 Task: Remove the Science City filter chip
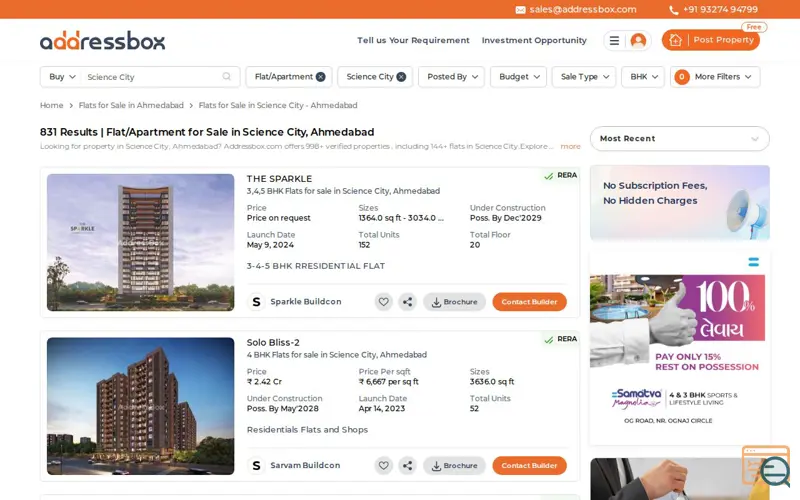tap(401, 77)
